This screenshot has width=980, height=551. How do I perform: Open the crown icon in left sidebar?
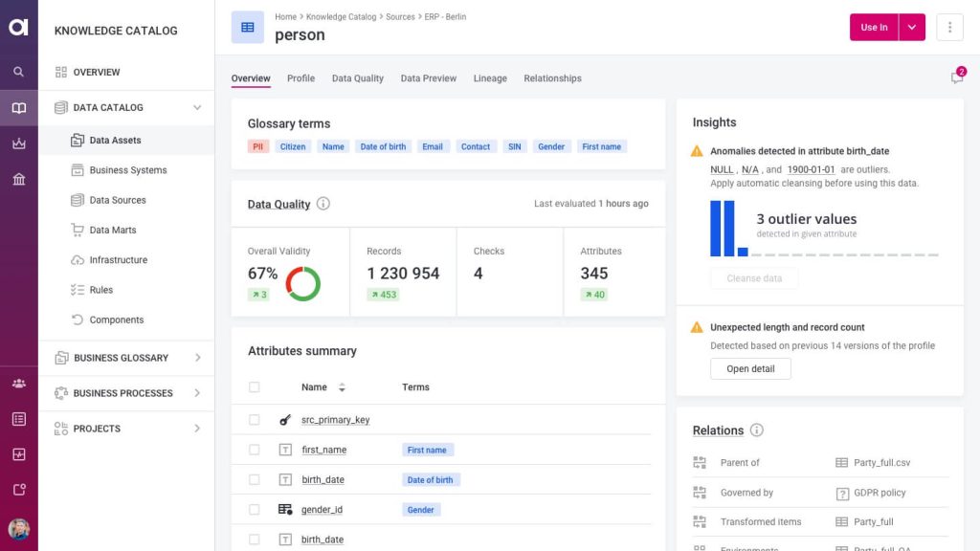[x=19, y=143]
